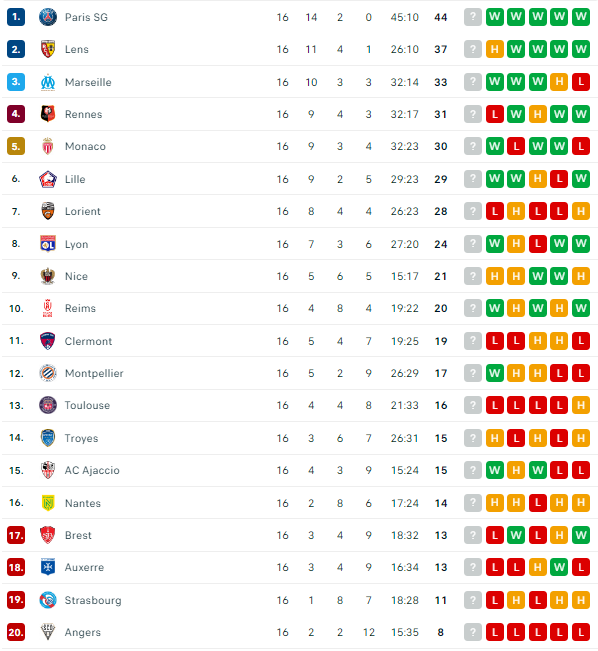Screen dimensions: 598x651
Task: Open the Montpellier team page link
Action: pyautogui.click(x=94, y=373)
